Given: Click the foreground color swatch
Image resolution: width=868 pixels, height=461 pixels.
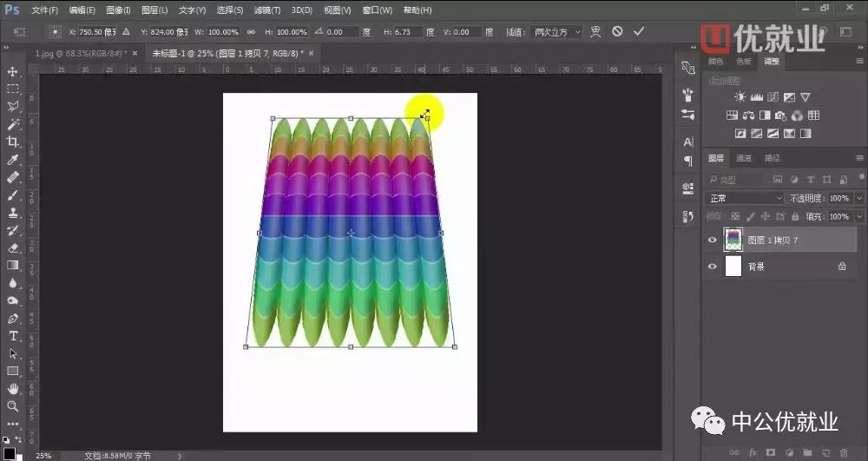Looking at the screenshot, I should [x=9, y=451].
